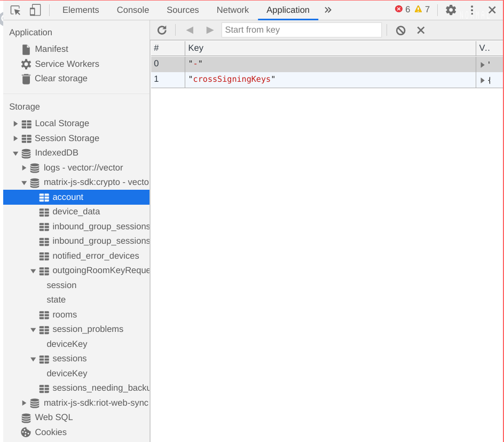Select the session_problems store label
The image size is (504, 442).
[x=88, y=329]
